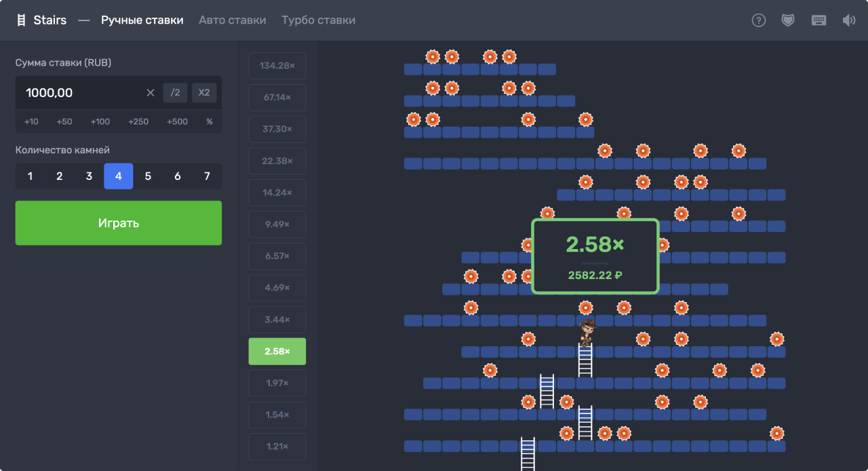This screenshot has width=868, height=471.
Task: Click the percent bet shortcut
Action: [x=210, y=122]
